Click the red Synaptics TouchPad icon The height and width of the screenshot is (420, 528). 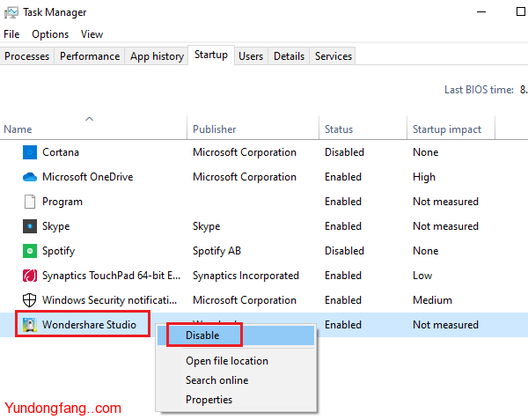(30, 276)
